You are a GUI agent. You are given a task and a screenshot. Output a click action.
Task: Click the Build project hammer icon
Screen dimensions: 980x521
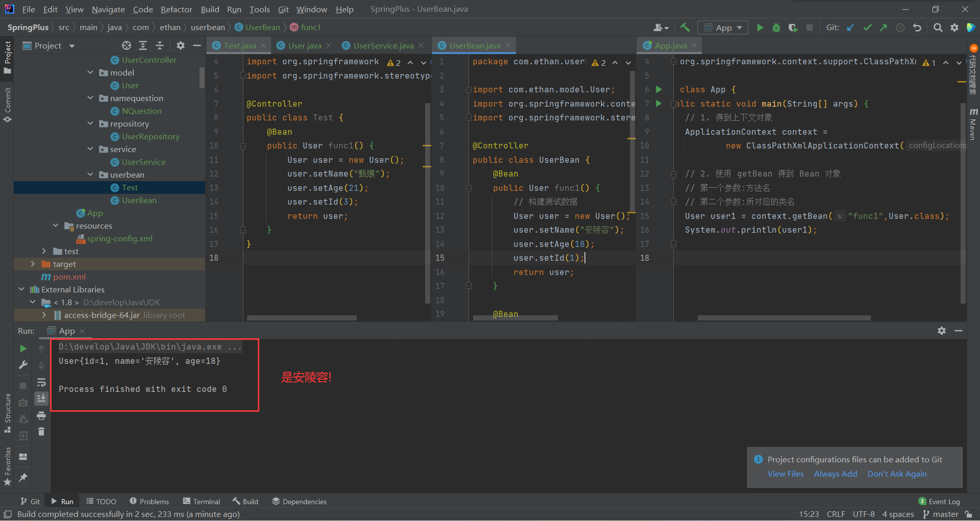(685, 28)
